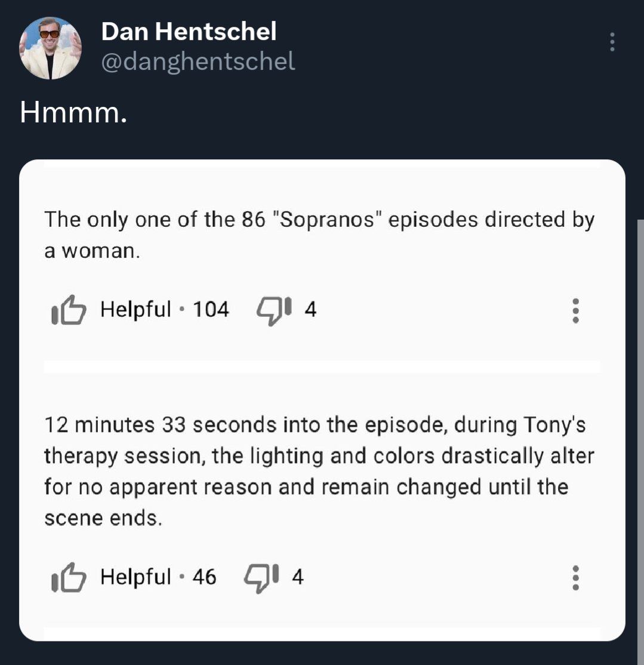The image size is (644, 665).
Task: Click the "Helpful" label beside 104
Action: [135, 309]
